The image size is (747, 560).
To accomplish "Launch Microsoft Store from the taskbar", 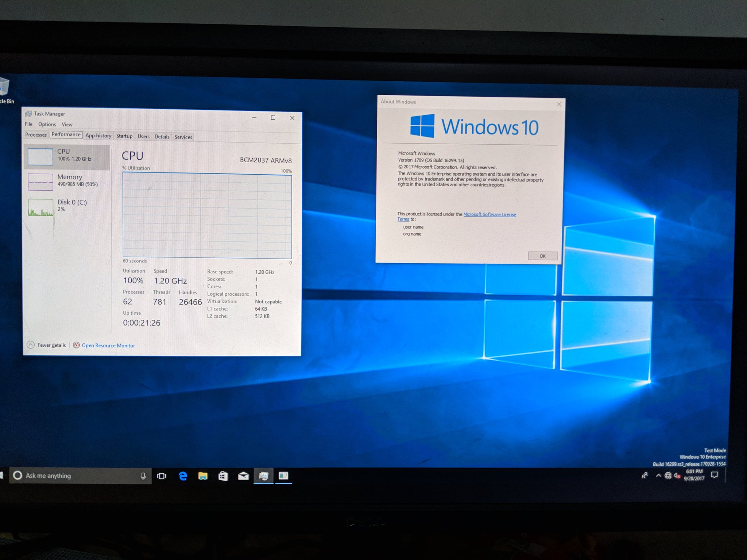I will pyautogui.click(x=223, y=476).
